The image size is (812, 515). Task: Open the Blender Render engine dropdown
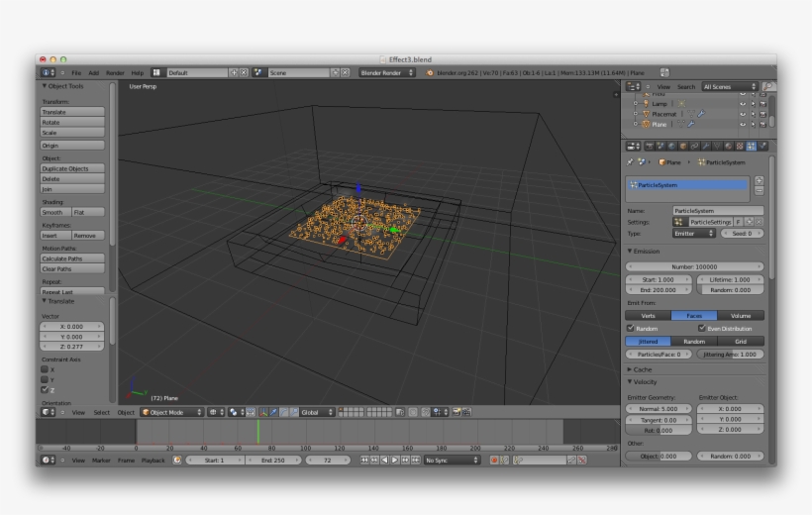(x=387, y=73)
